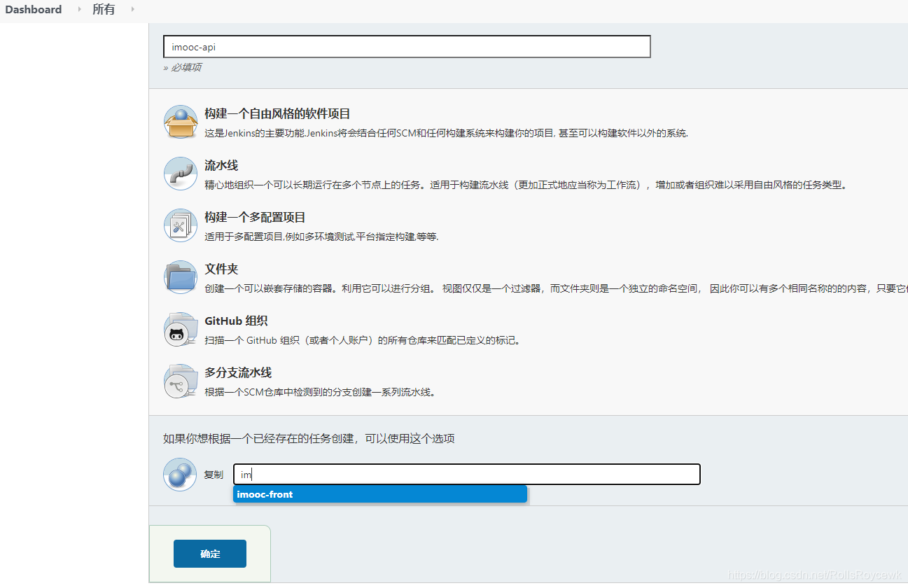This screenshot has height=588, width=908.
Task: Select 构建一个多配置项目 title
Action: [x=255, y=218]
